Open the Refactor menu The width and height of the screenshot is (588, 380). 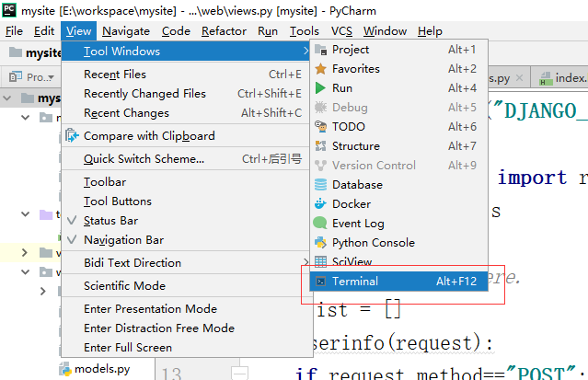[x=224, y=31]
